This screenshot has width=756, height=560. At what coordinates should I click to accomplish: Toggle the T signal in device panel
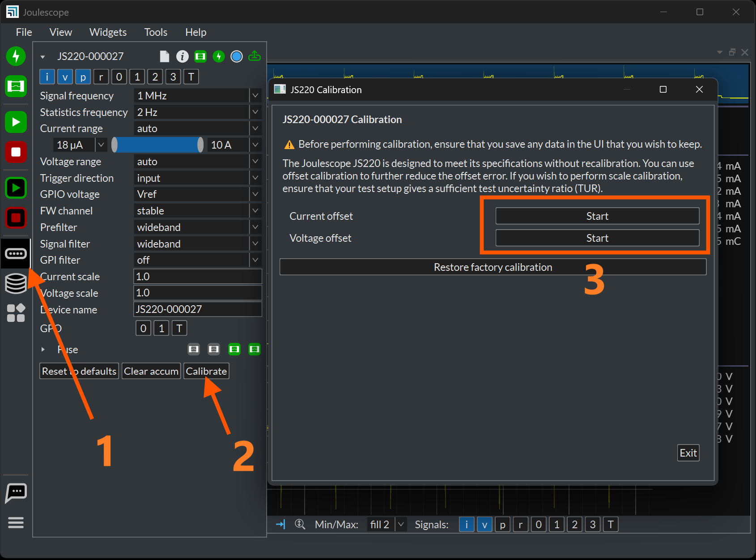pyautogui.click(x=191, y=77)
